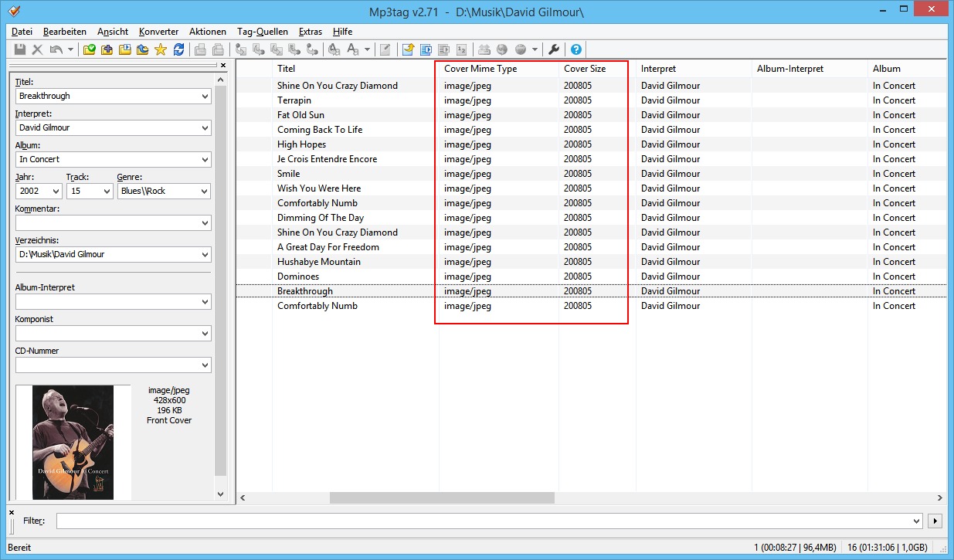Click the horizontal scrollbar in the file list
Viewport: 954px width, 560px height.
tap(442, 498)
